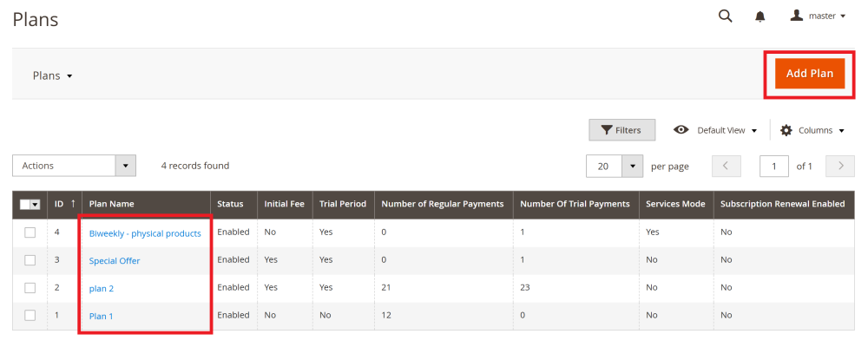Open the notifications bell

click(x=760, y=16)
